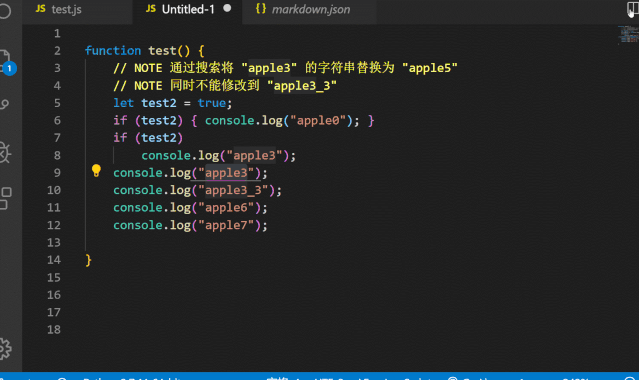Viewport: 639px width, 380px height.
Task: Click "apple7" string on line 12
Action: pyautogui.click(x=226, y=225)
